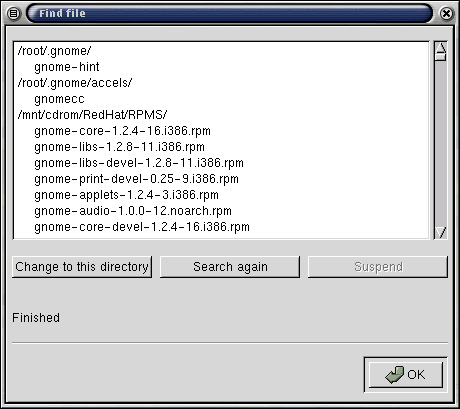Image resolution: width=460 pixels, height=409 pixels.
Task: Select gnome-applets-1.2.4-3.i386.rpm entry
Action: (126, 195)
